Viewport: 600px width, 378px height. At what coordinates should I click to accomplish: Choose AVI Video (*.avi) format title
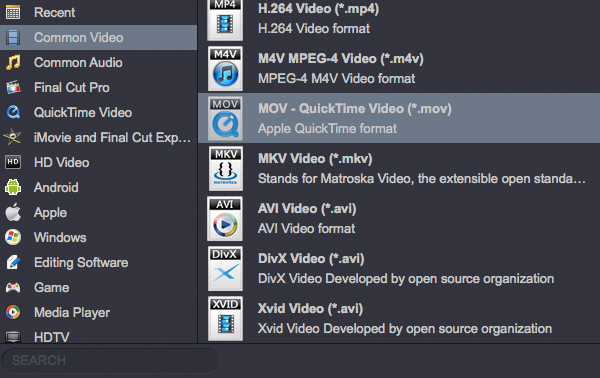pos(307,209)
